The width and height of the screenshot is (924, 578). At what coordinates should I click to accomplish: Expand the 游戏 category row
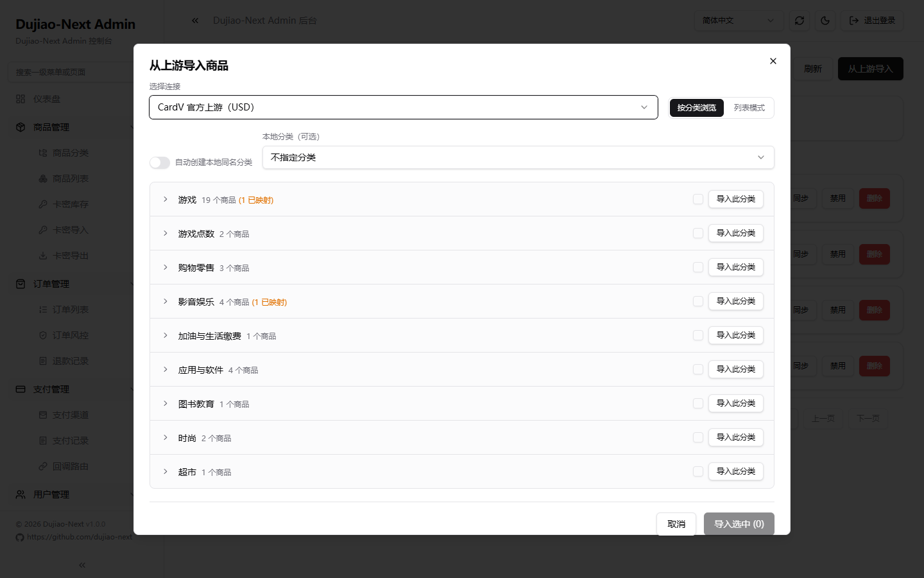pyautogui.click(x=166, y=199)
